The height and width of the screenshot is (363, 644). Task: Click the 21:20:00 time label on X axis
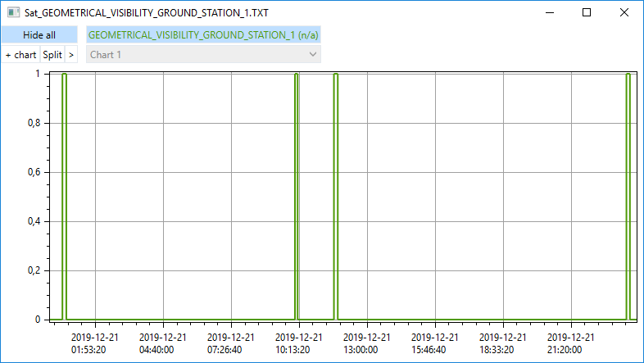570,343
